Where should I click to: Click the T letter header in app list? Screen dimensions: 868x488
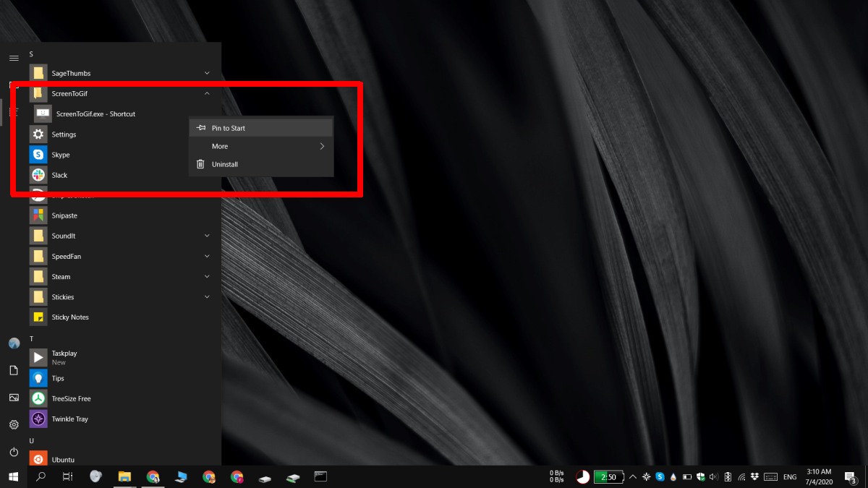pos(31,338)
